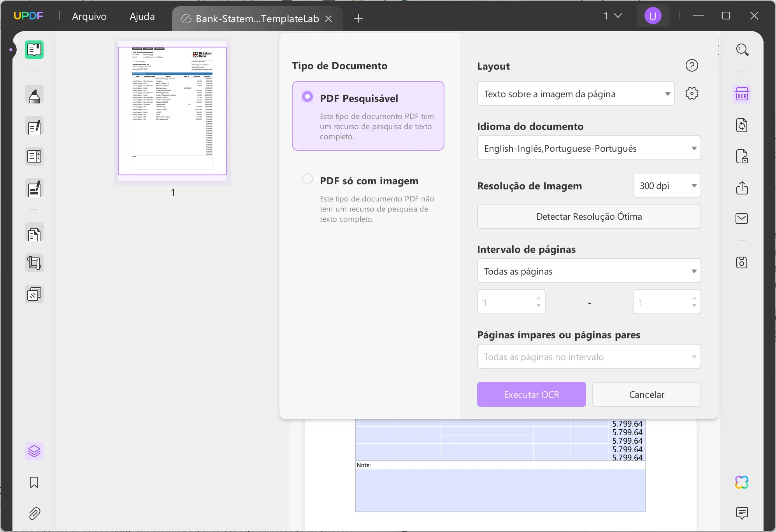Select the Comment highlighter tool
This screenshot has height=532, width=776.
[x=34, y=95]
